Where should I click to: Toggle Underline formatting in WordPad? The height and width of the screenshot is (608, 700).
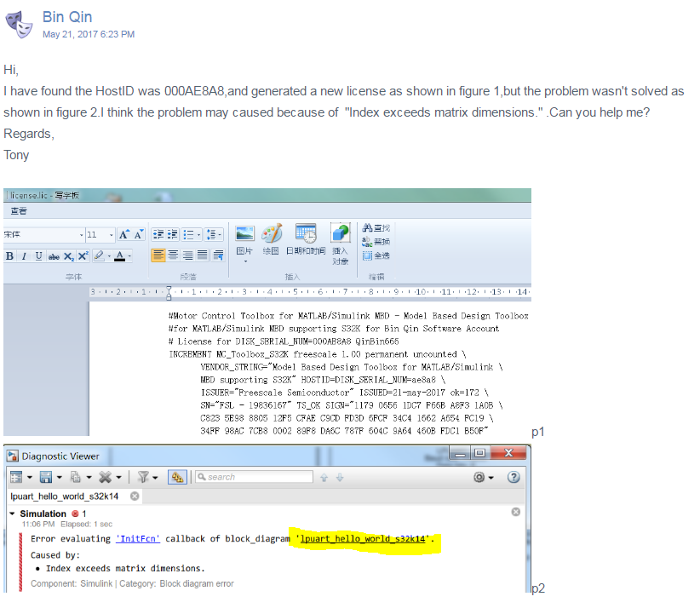(x=39, y=255)
